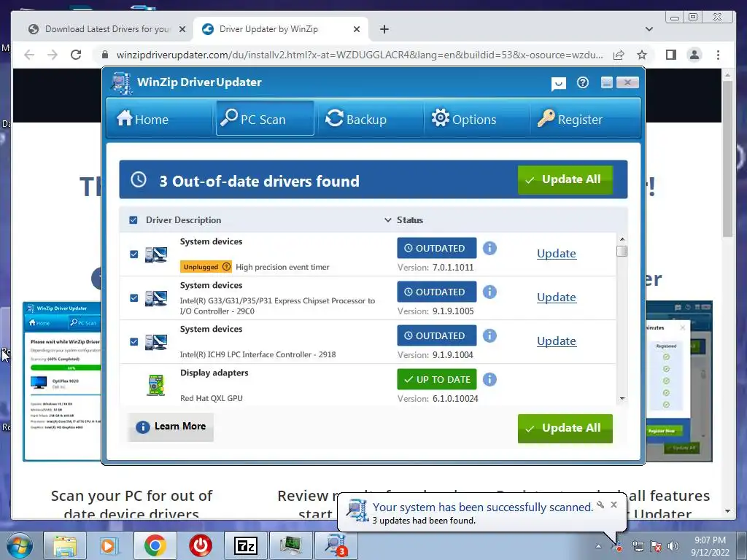Uncheck the Express Chipset Processor driver row
The height and width of the screenshot is (560, 747).
[x=134, y=298]
